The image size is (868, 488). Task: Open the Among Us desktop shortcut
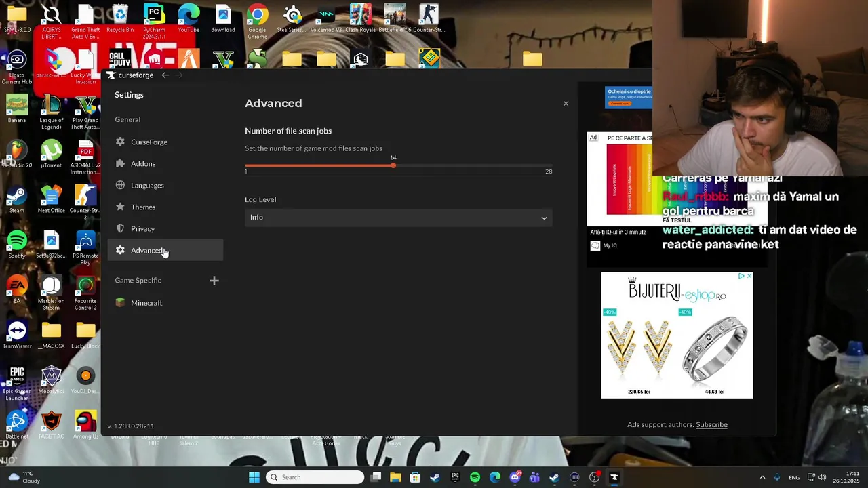(x=85, y=426)
